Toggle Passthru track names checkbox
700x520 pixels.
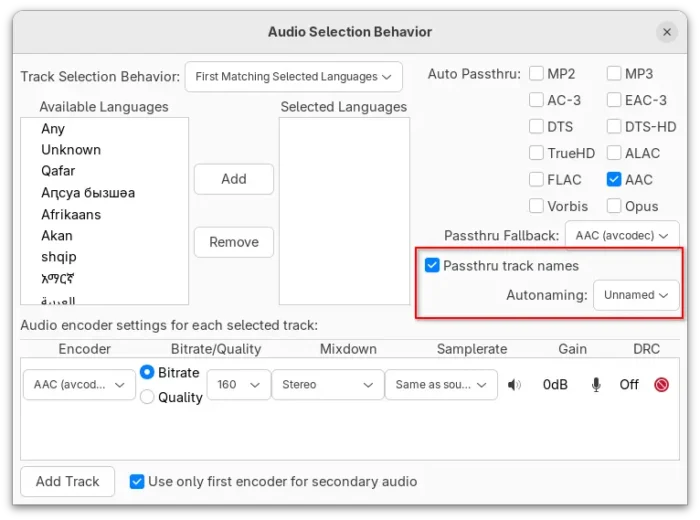pos(433,266)
